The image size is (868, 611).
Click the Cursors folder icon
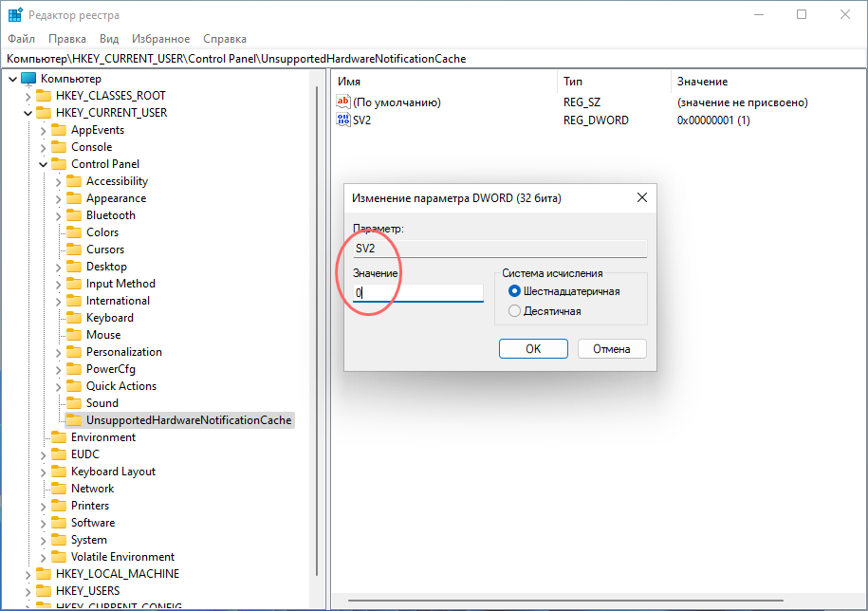(74, 250)
